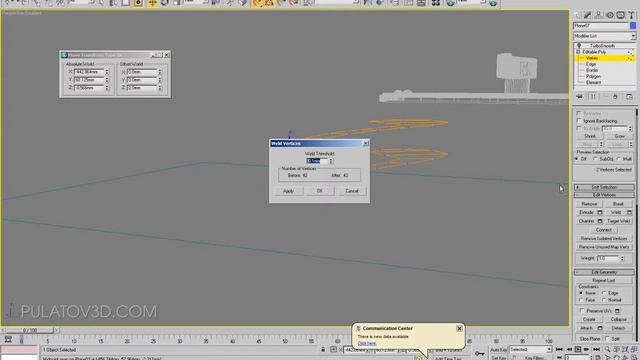The image size is (640, 360).
Task: Click the Weld Threshold spinner arrows
Action: [331, 161]
